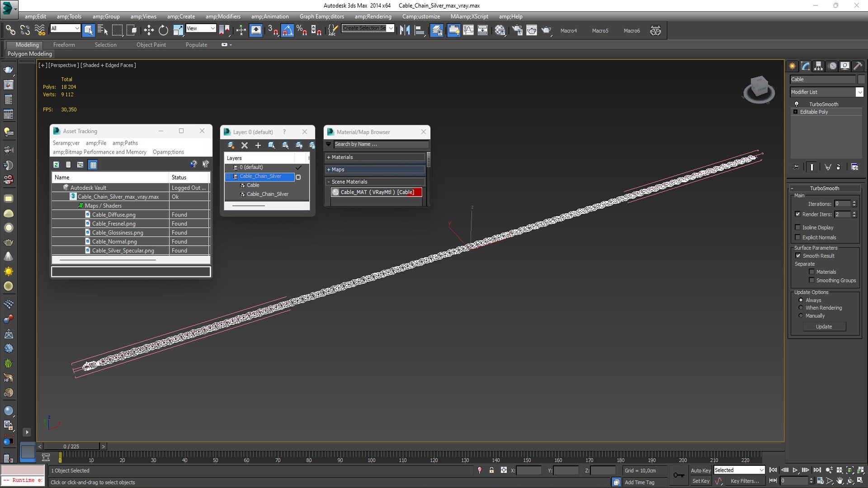Select the Move transform tool
Viewport: 868px width, 488px height.
tap(149, 30)
